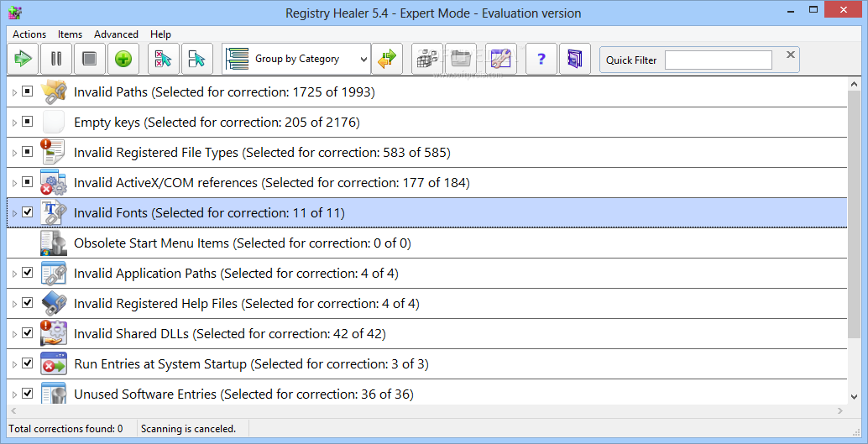Click the Invalid Registered File Types icon
This screenshot has width=868, height=444.
click(x=54, y=152)
